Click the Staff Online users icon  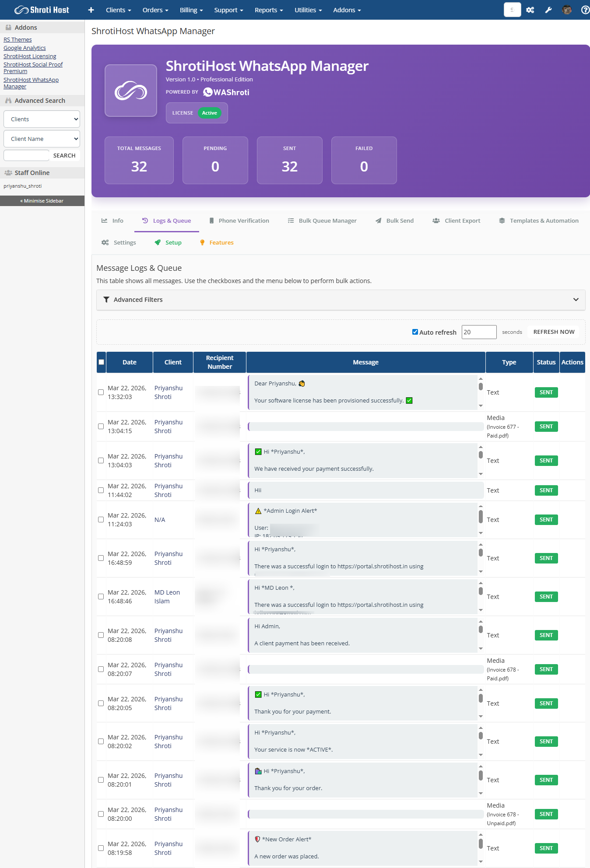tap(8, 172)
